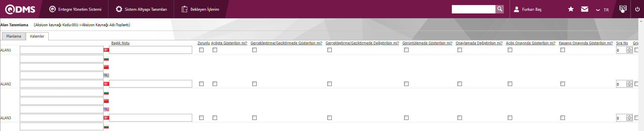The width and height of the screenshot is (644, 131).
Task: Select the Kalemler tab
Action: click(x=37, y=36)
